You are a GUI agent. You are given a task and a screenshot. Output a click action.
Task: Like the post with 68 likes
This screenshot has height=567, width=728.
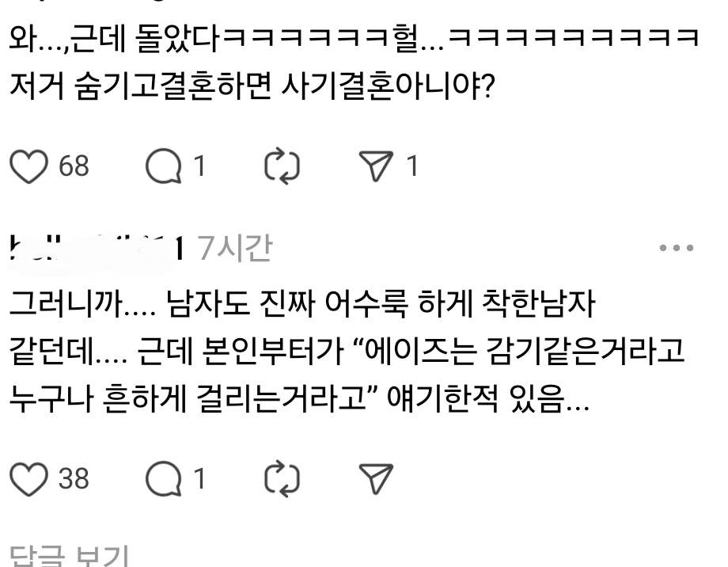click(28, 166)
